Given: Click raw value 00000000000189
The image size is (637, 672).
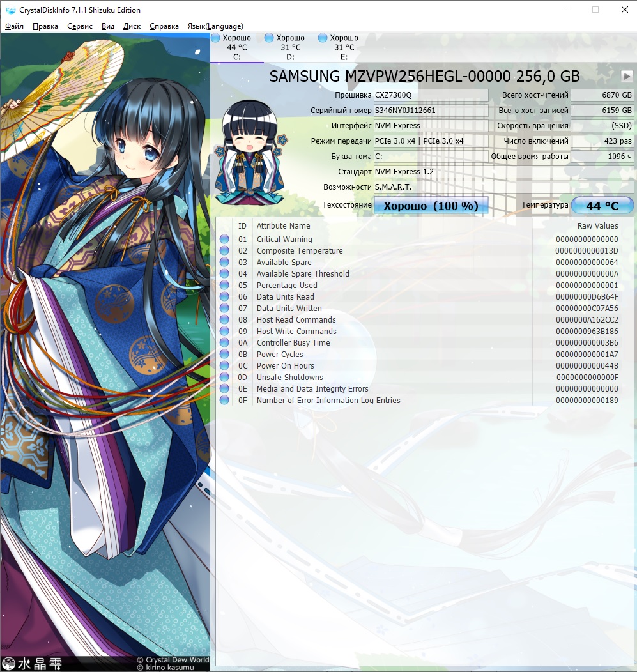Looking at the screenshot, I should [587, 401].
